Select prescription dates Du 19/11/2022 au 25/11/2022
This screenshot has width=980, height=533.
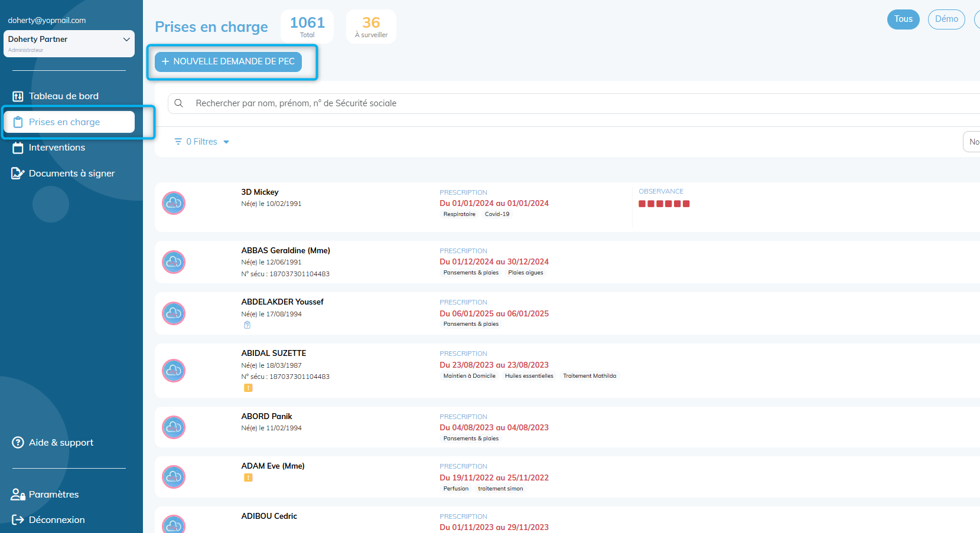pyautogui.click(x=494, y=478)
